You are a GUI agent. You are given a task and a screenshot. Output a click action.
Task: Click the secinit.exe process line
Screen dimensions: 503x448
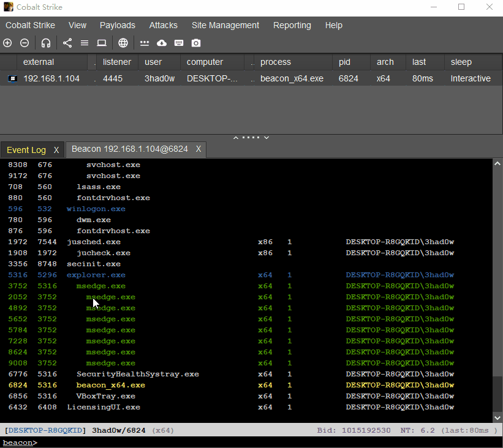pyautogui.click(x=94, y=264)
